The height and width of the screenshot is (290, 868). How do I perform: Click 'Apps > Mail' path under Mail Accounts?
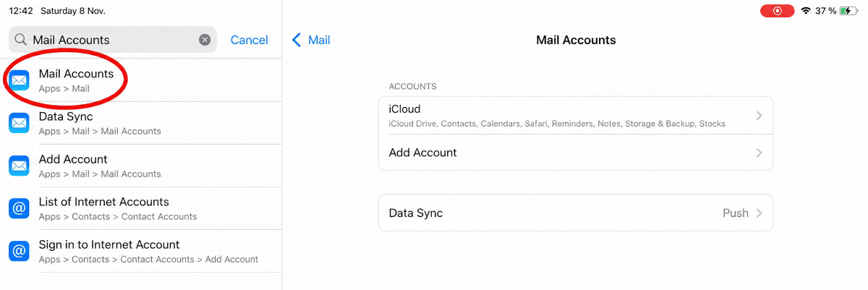tap(64, 88)
